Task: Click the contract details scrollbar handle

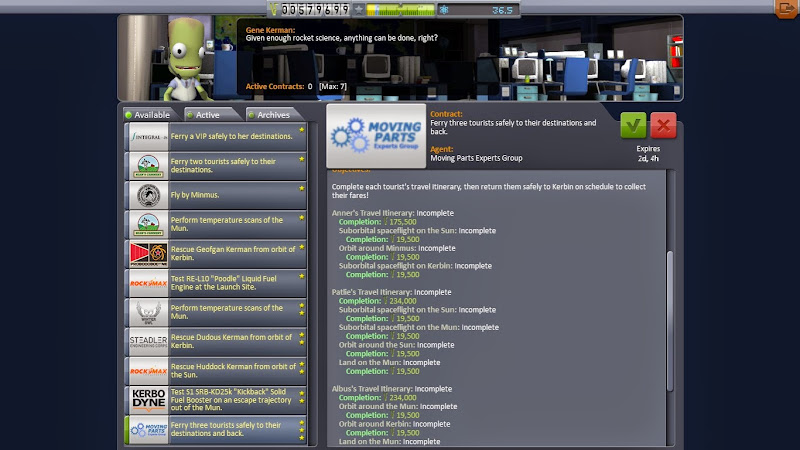Action: (669, 321)
